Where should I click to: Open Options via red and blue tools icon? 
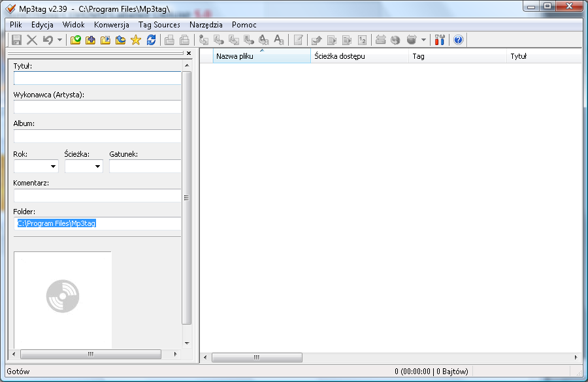[440, 40]
